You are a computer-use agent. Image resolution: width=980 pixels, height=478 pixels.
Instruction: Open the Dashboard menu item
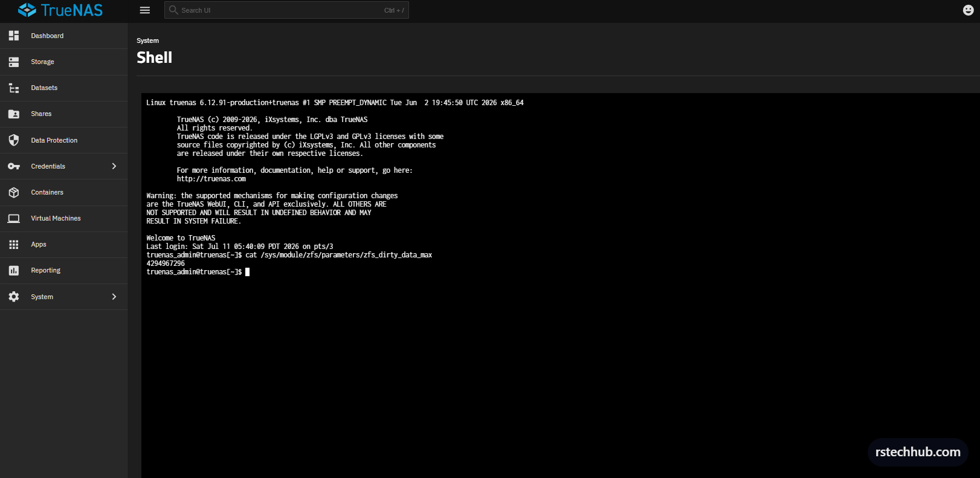[x=63, y=36]
